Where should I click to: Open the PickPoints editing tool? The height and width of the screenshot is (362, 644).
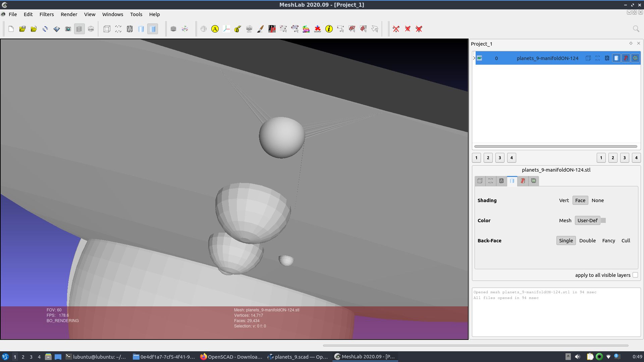272,29
